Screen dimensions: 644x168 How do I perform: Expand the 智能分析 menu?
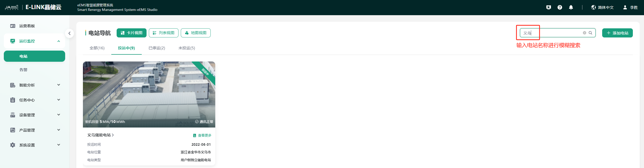pos(34,85)
